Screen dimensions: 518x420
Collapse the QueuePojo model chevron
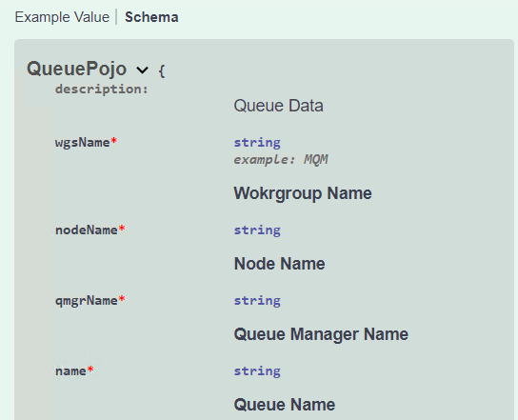tap(143, 70)
